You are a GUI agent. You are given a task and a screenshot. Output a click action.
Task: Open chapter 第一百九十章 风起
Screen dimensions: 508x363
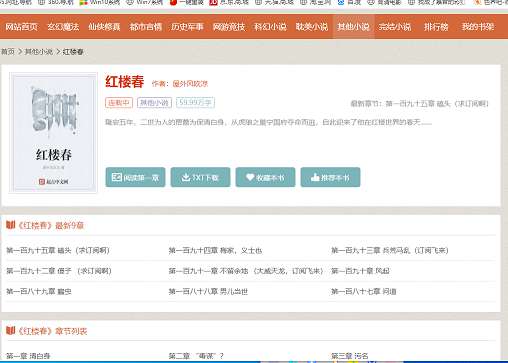(x=360, y=271)
